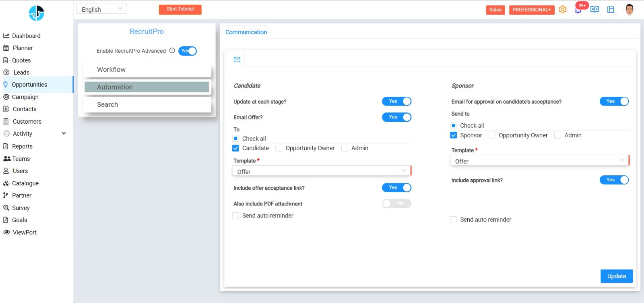Click info icon beside Enable RecruitPro Advanced

click(x=172, y=51)
